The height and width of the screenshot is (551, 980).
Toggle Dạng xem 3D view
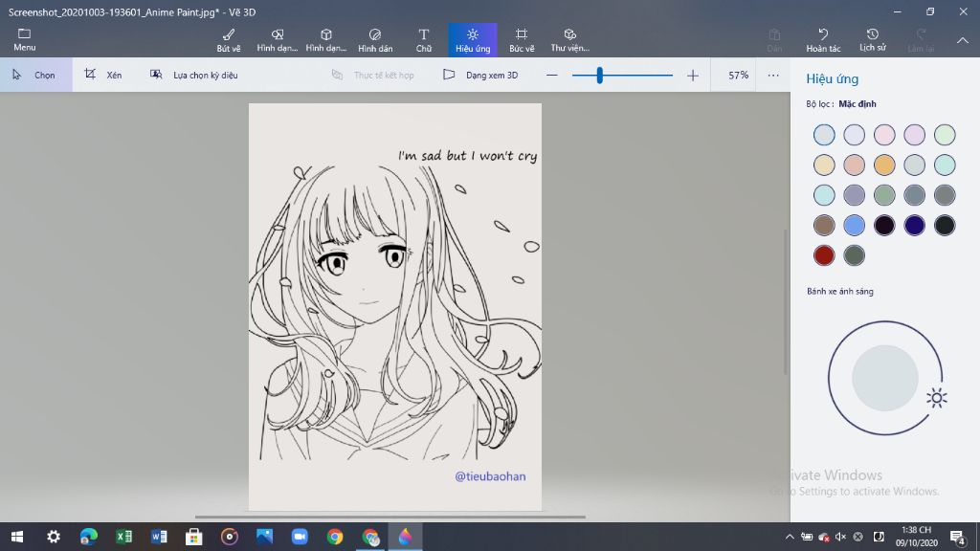(480, 75)
